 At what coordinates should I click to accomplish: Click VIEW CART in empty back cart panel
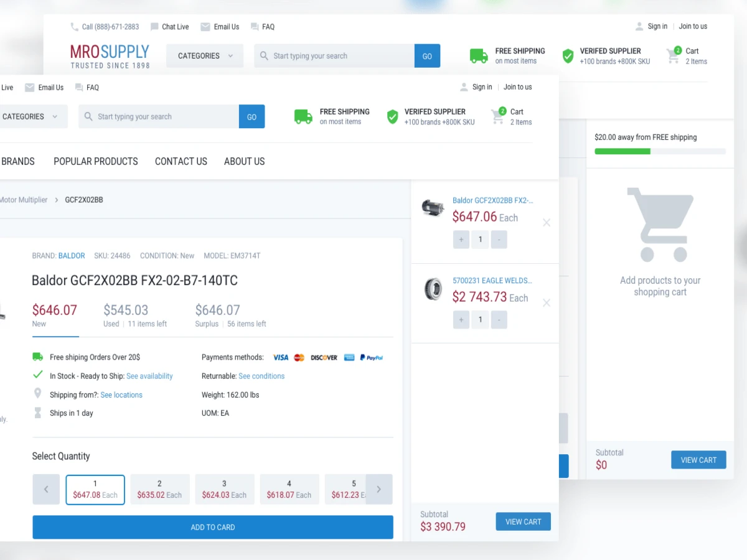coord(698,460)
